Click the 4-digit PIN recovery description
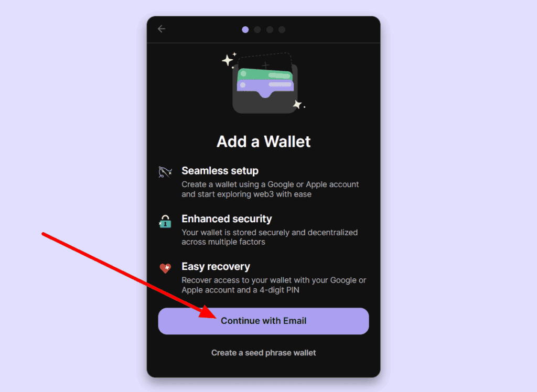Viewport: 537px width, 392px height. pyautogui.click(x=274, y=285)
